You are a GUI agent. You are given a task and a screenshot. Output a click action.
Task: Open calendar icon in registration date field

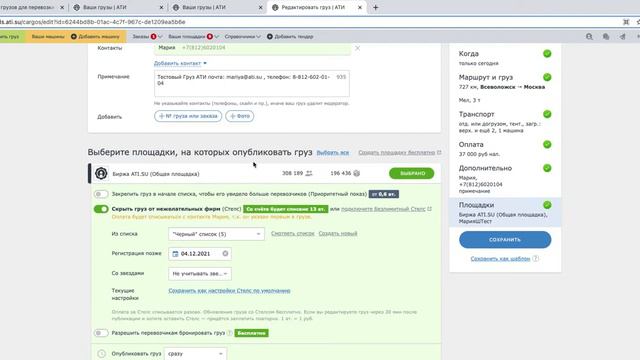point(175,254)
